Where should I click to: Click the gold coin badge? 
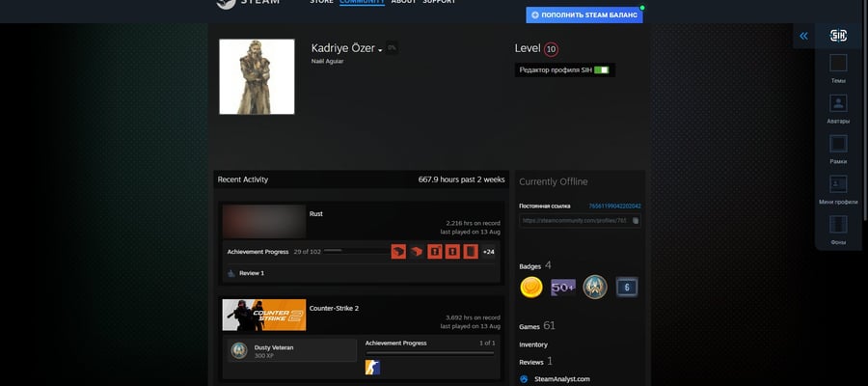(530, 287)
